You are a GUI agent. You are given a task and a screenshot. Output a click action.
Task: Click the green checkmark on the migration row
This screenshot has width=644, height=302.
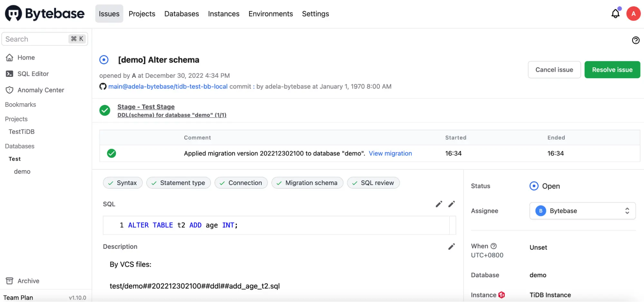111,153
